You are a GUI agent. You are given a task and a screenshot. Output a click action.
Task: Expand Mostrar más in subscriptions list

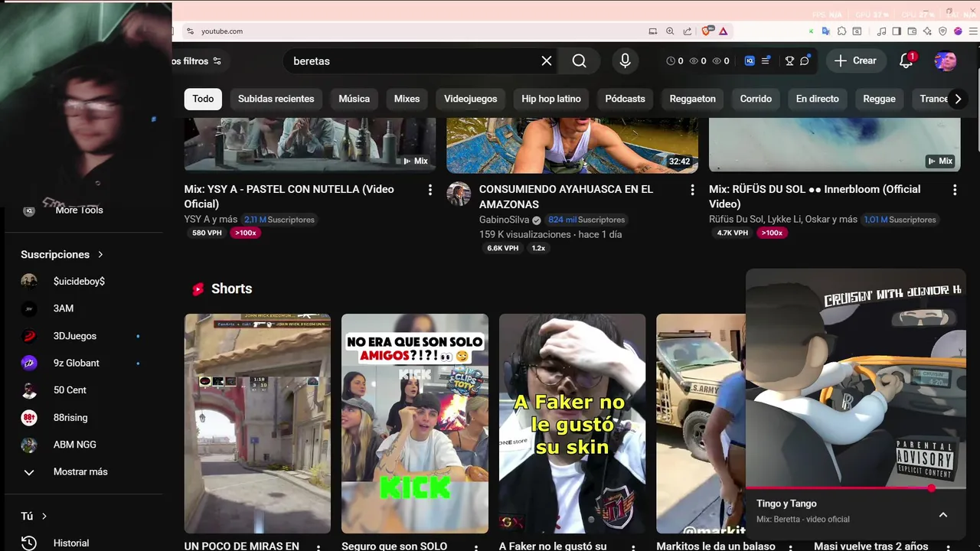(x=80, y=471)
